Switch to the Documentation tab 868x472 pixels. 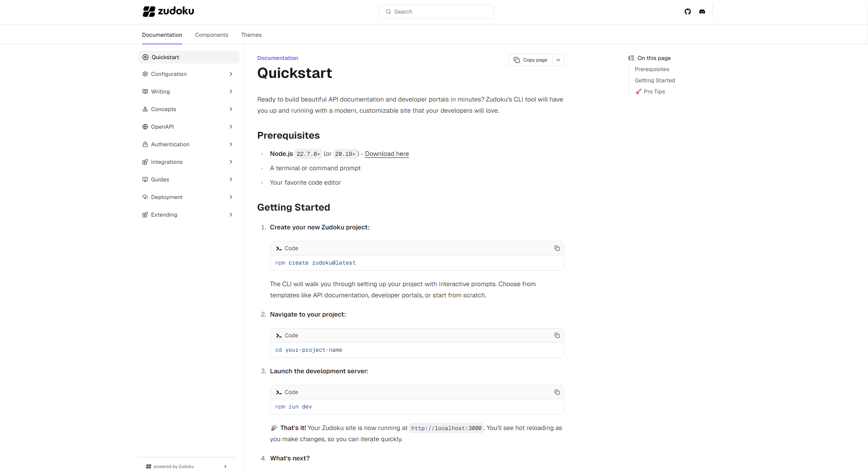pos(162,35)
